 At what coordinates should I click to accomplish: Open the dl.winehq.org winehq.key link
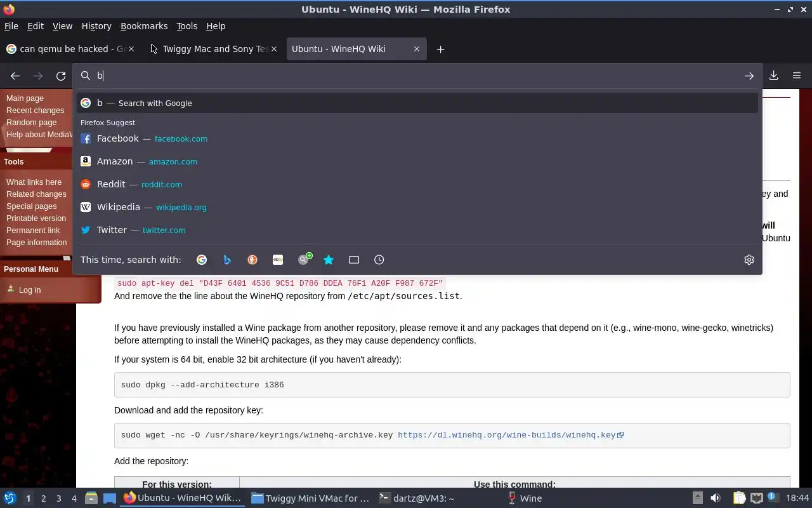(x=510, y=435)
